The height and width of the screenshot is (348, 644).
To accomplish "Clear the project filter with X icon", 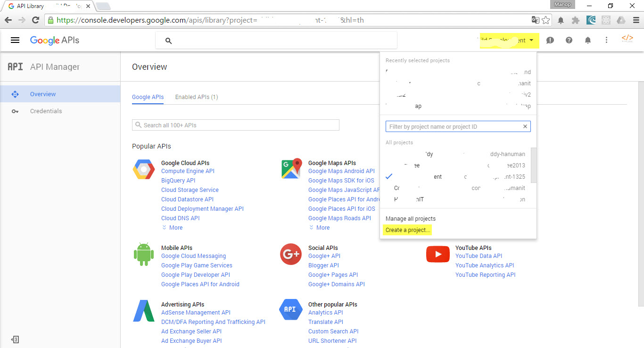I will coord(525,126).
